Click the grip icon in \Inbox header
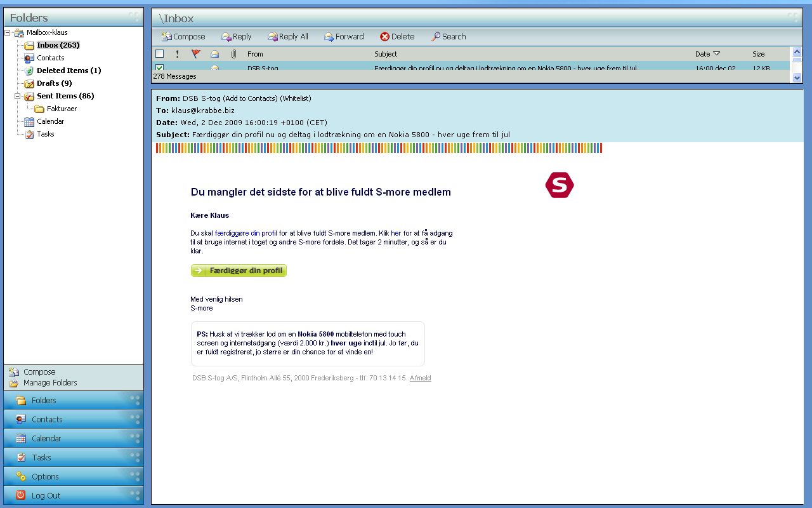This screenshot has height=508, width=812. click(x=793, y=17)
